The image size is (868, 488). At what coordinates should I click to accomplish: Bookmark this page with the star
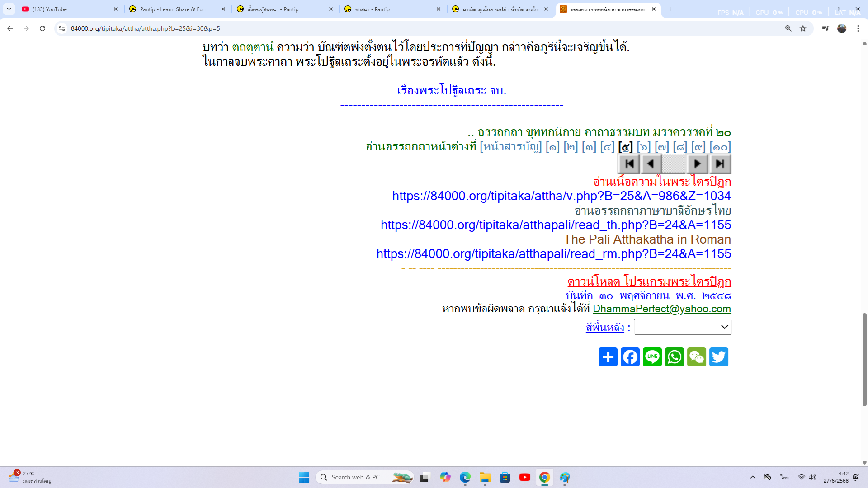point(803,28)
